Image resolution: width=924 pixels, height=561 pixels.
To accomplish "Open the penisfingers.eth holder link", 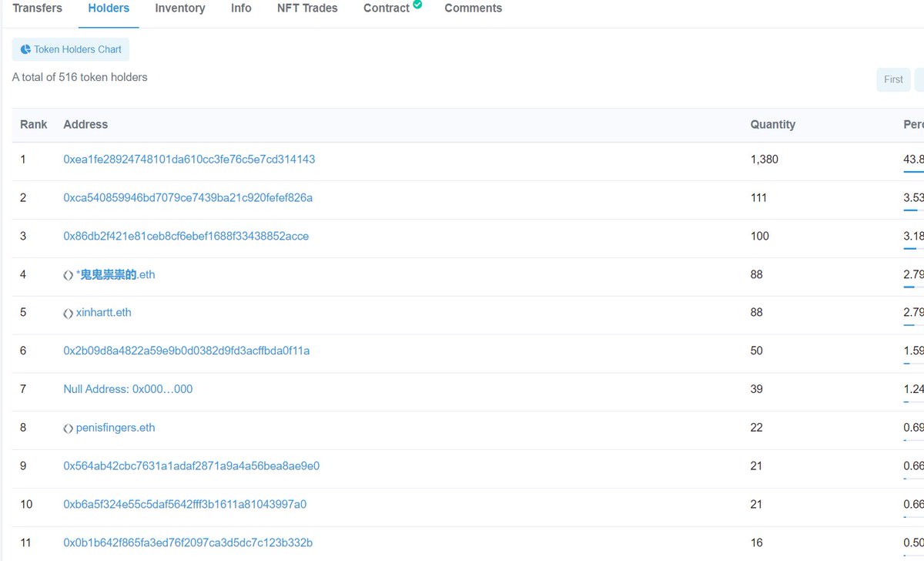I will 115,428.
